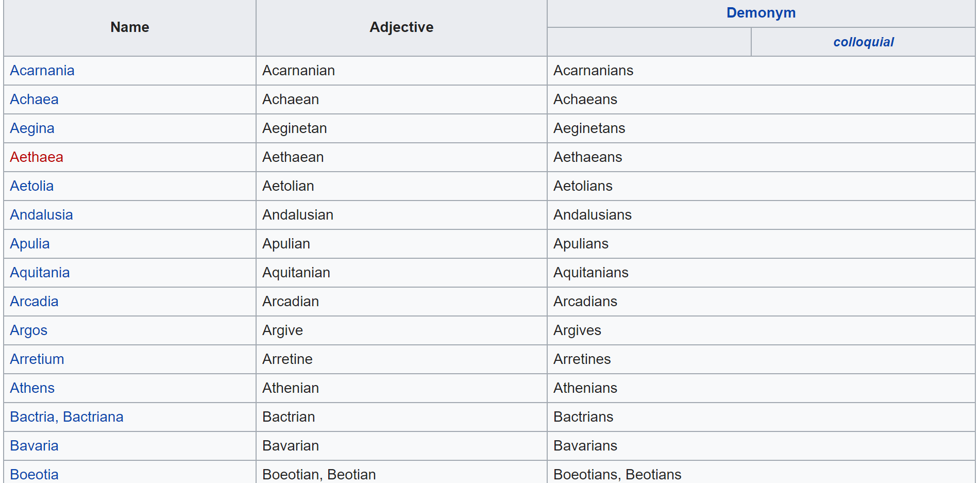980x483 pixels.
Task: Click the Apulia link
Action: [30, 244]
